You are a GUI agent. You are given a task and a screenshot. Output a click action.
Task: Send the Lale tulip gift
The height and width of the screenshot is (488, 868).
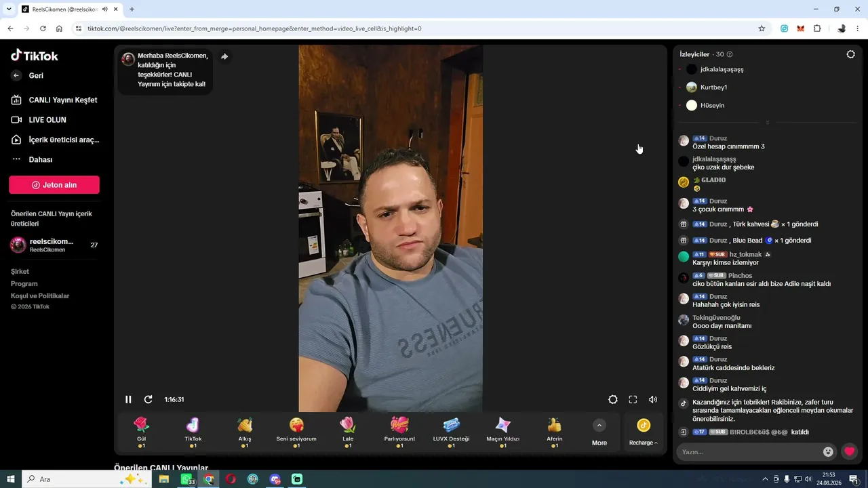click(x=348, y=432)
